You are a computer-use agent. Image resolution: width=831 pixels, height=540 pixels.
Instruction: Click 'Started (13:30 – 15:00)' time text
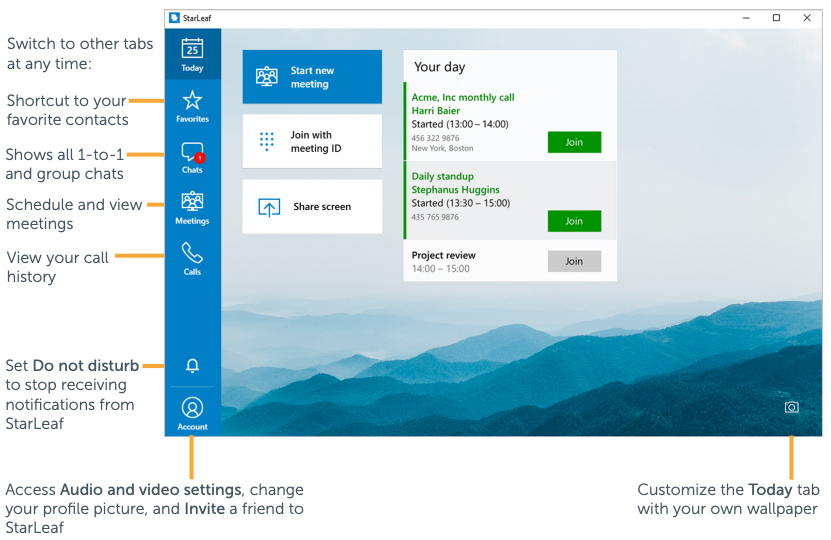coord(461,203)
